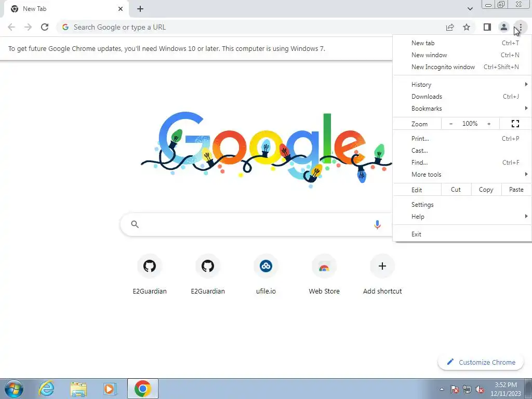Click the magnifier icon in search box
Image resolution: width=532 pixels, height=399 pixels.
coord(135,224)
